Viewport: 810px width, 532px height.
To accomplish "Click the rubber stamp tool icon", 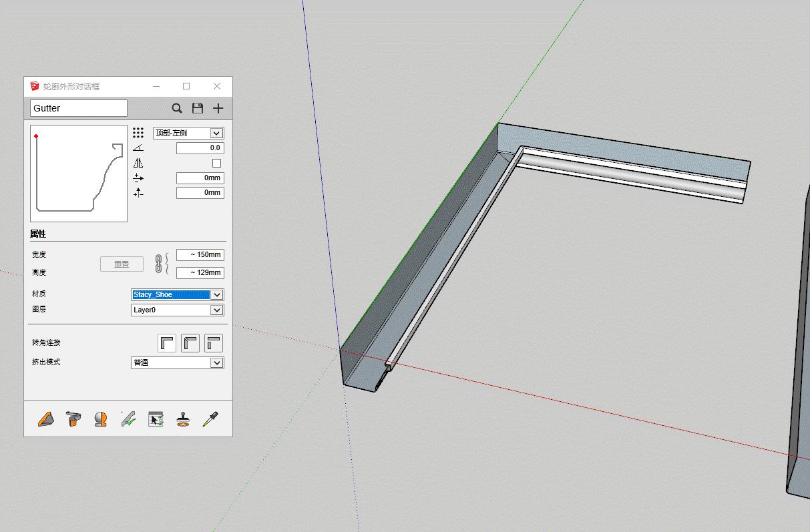I will (x=183, y=419).
